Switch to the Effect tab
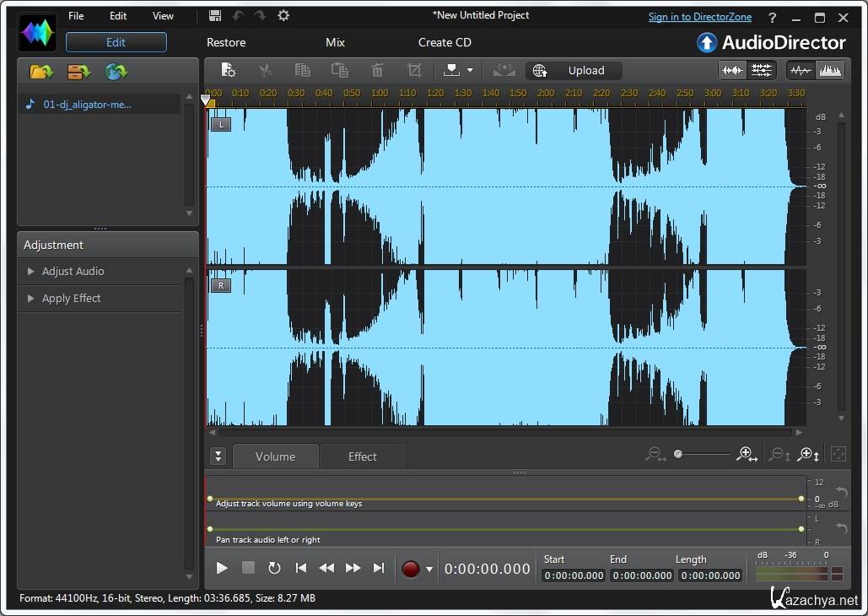This screenshot has width=868, height=616. tap(362, 457)
